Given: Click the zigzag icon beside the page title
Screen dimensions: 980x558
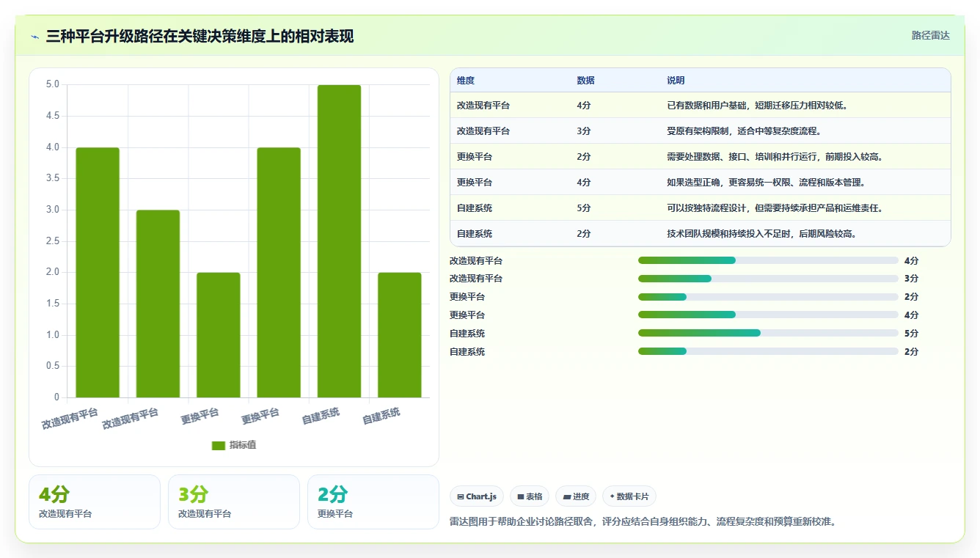Looking at the screenshot, I should (x=35, y=37).
